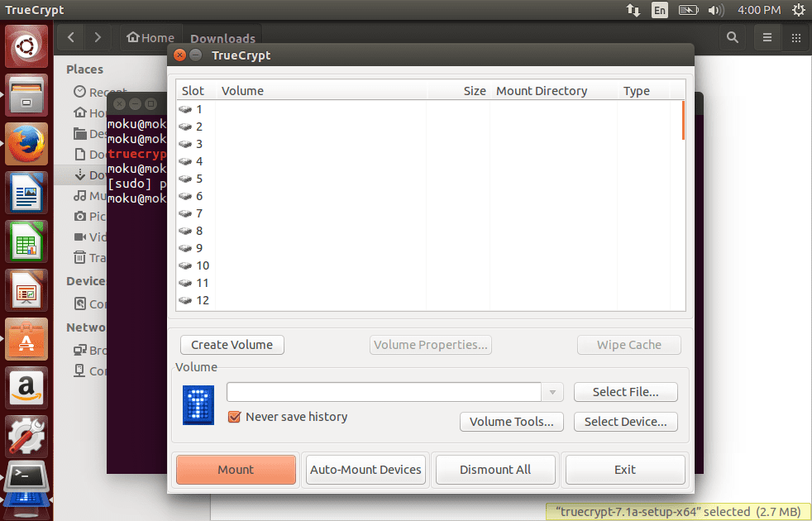
Task: Open Ubuntu Dash from the launcher
Action: pyautogui.click(x=26, y=46)
